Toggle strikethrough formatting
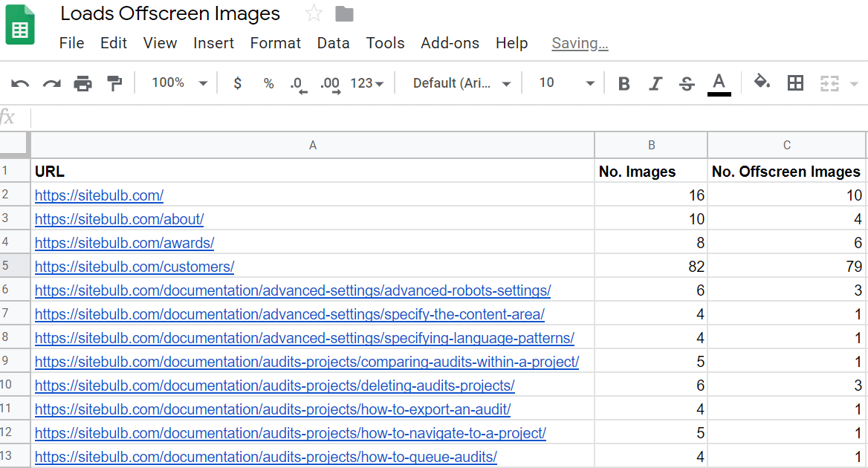This screenshot has height=468, width=868. [687, 83]
